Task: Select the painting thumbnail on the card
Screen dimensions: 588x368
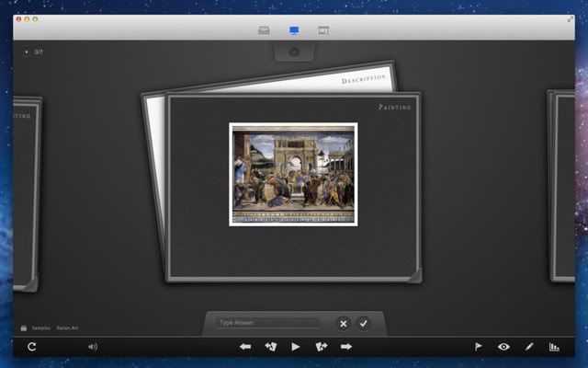Action: [293, 174]
